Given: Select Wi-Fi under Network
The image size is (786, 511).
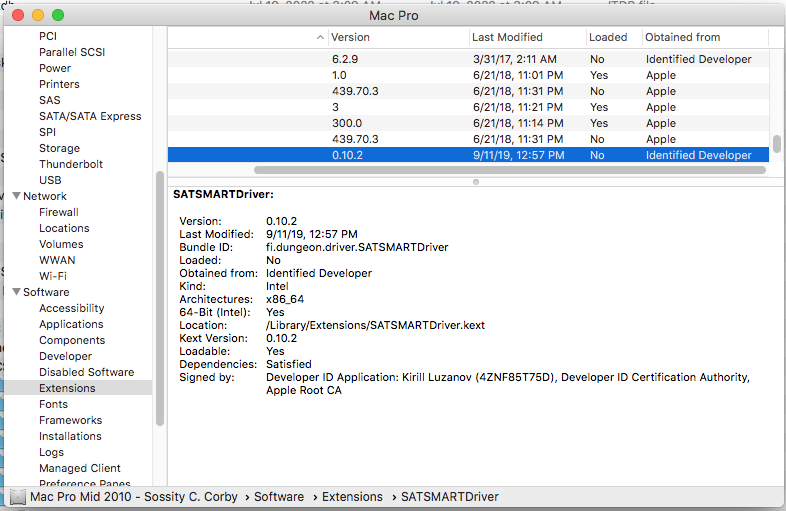Looking at the screenshot, I should pos(53,276).
